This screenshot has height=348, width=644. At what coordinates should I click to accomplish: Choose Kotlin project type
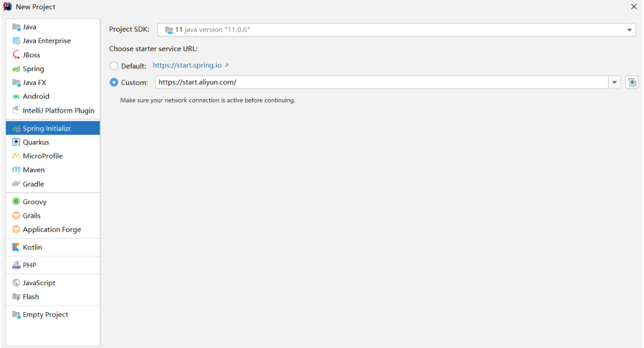coord(53,247)
